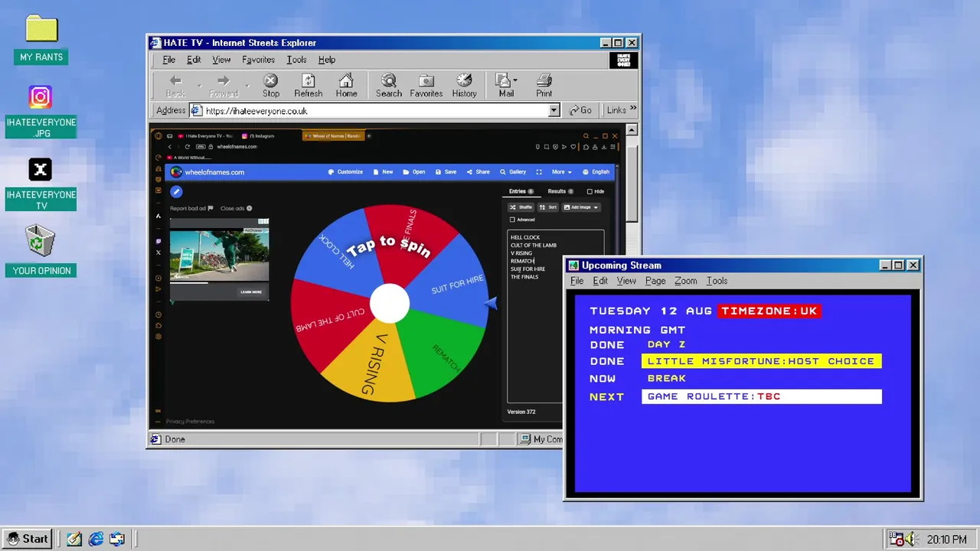Click the Sort entries button
The height and width of the screenshot is (551, 980).
(547, 207)
